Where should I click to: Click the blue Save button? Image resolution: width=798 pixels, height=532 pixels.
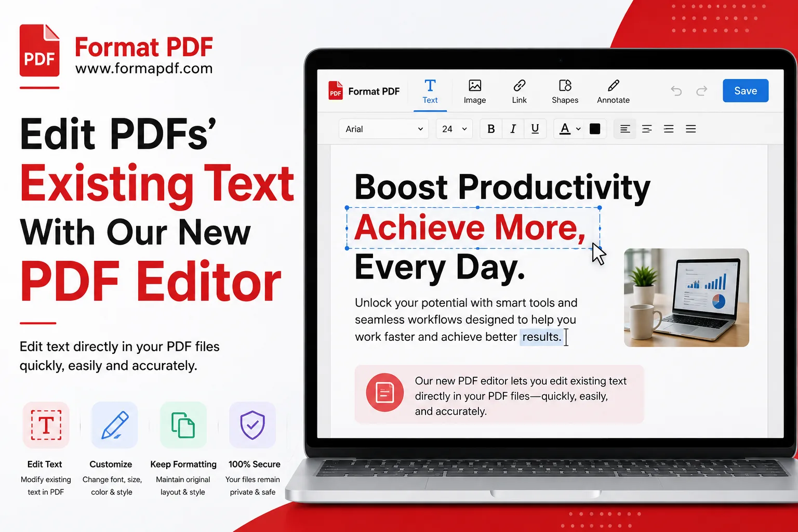click(746, 91)
